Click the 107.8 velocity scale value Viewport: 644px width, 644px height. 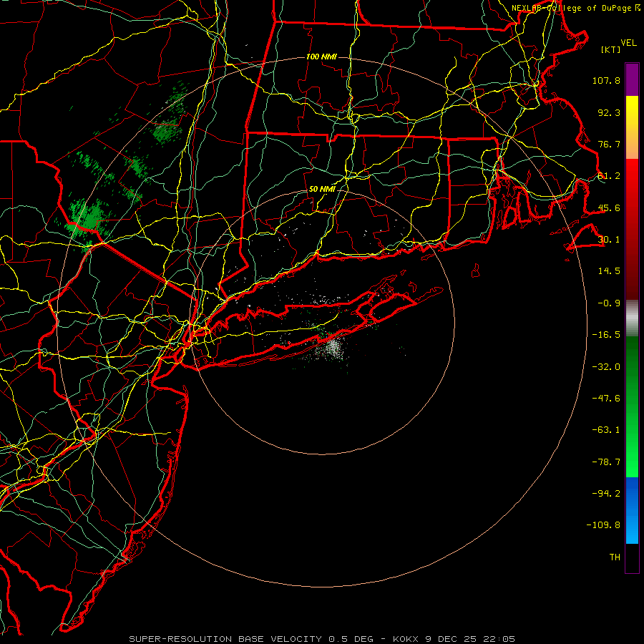tap(606, 80)
